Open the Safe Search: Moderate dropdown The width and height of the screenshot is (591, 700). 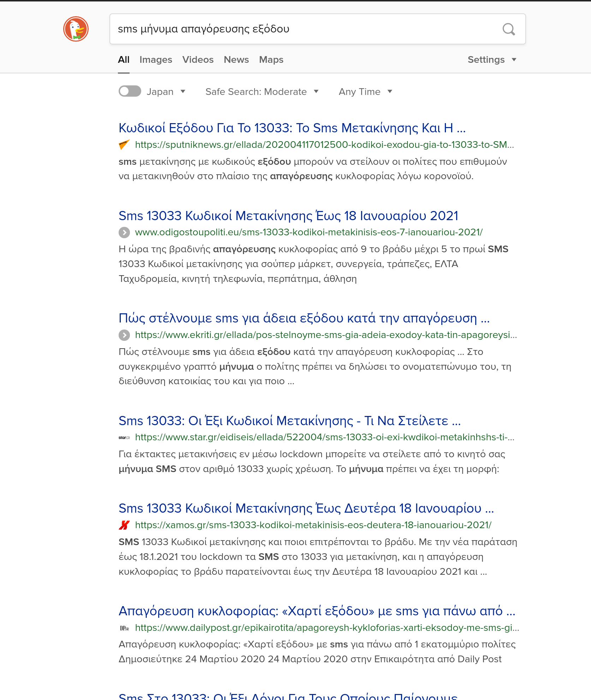click(x=262, y=92)
